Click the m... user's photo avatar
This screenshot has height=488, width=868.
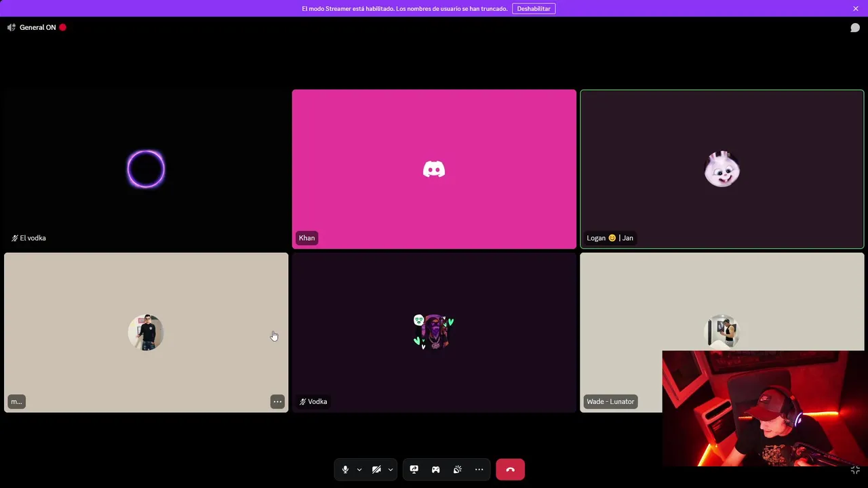tap(146, 333)
